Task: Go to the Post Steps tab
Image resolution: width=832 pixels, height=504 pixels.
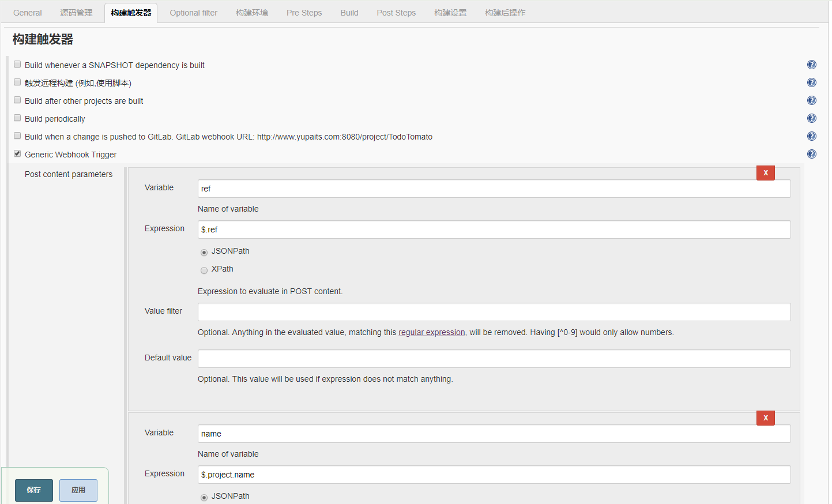Action: 396,13
